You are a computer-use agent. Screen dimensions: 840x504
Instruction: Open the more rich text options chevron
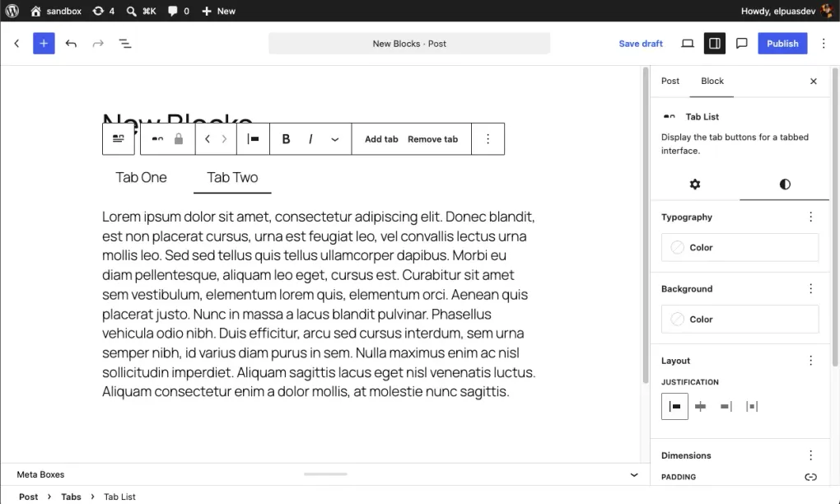335,138
